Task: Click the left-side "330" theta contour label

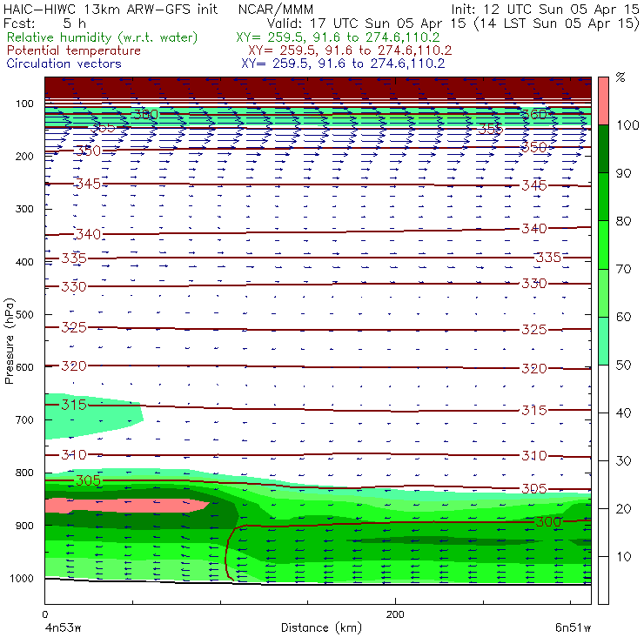Action: [74, 286]
